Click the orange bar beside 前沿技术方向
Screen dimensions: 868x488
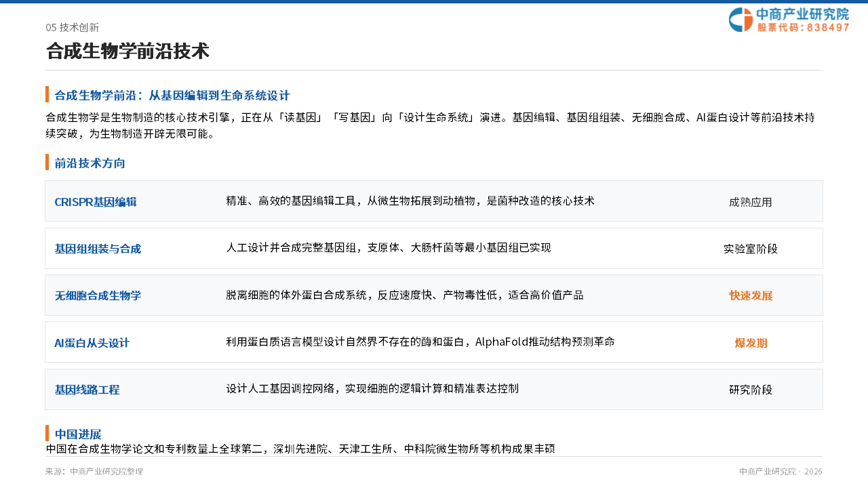(x=47, y=162)
